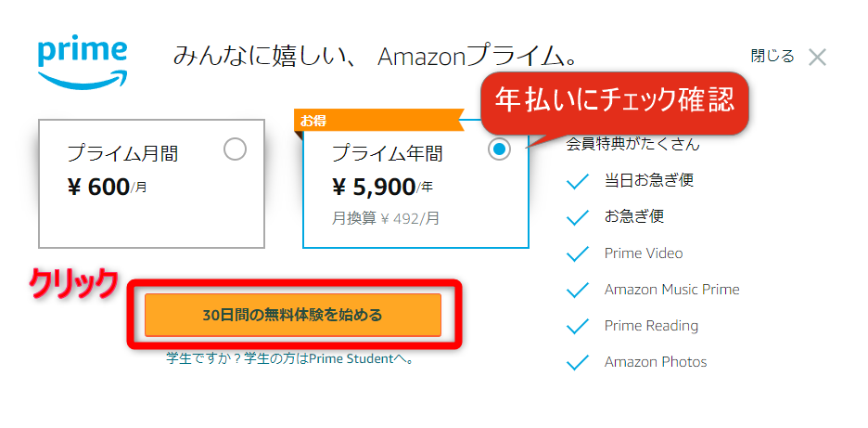
Task: Click checkmark beside Prime Reading
Action: click(x=578, y=327)
